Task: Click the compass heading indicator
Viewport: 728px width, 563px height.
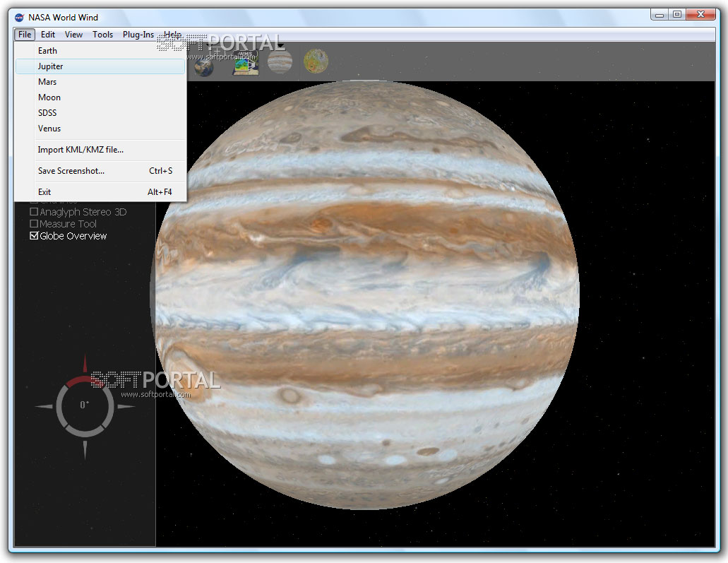Action: pos(85,406)
